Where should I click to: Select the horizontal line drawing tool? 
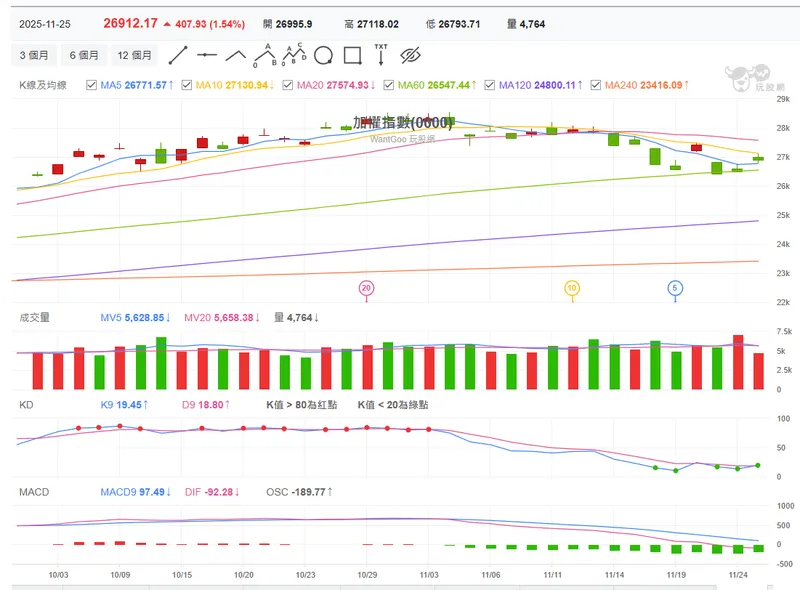point(207,55)
